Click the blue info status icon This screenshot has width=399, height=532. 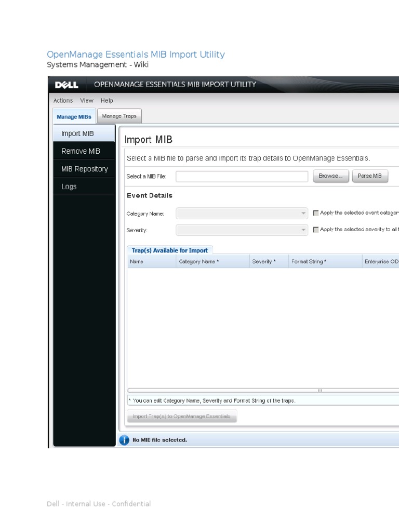pyautogui.click(x=124, y=440)
